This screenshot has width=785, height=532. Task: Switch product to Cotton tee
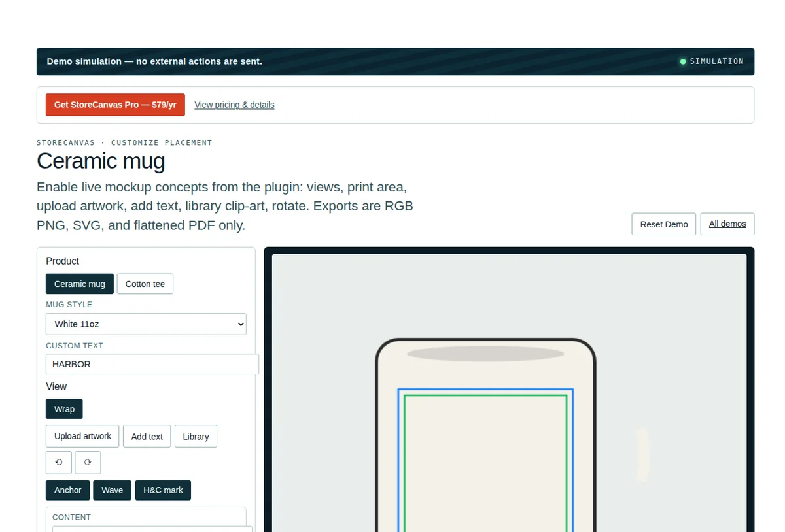pos(145,284)
